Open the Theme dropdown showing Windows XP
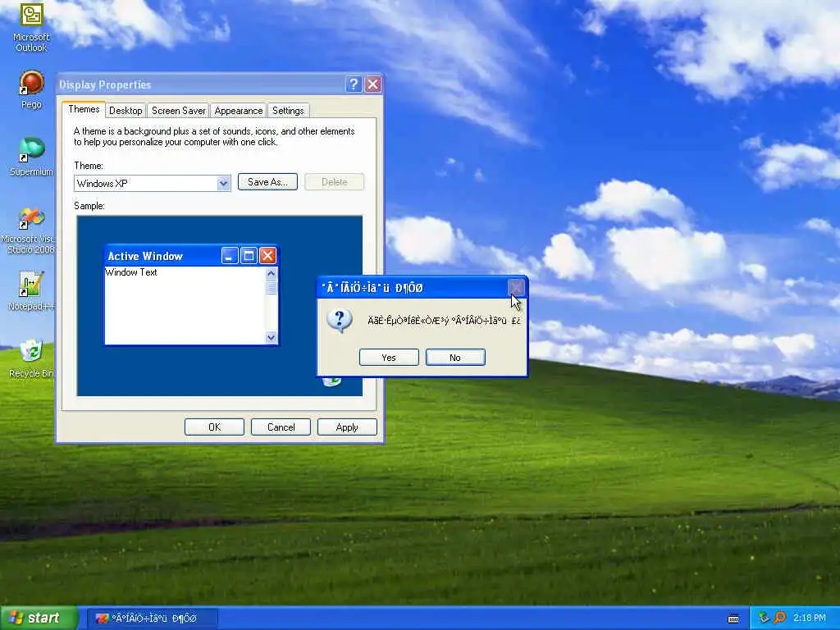The height and width of the screenshot is (630, 840). (x=152, y=183)
